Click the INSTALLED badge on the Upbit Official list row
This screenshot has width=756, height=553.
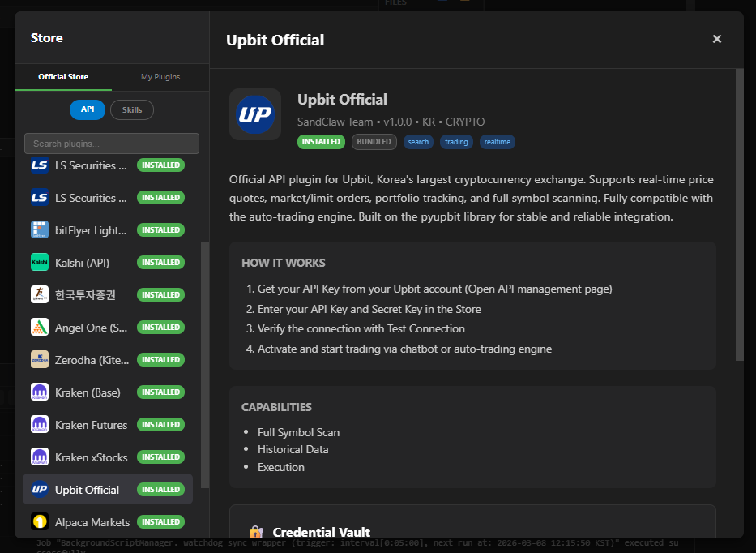(160, 489)
